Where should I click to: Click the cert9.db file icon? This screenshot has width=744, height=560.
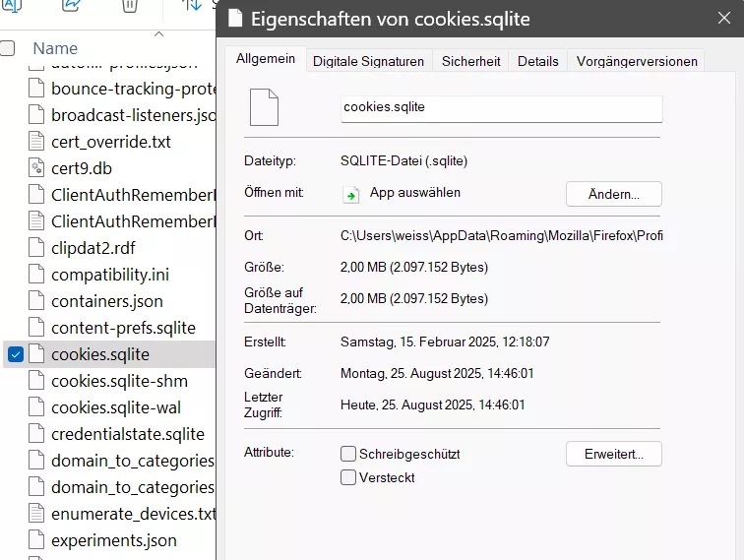click(x=36, y=168)
